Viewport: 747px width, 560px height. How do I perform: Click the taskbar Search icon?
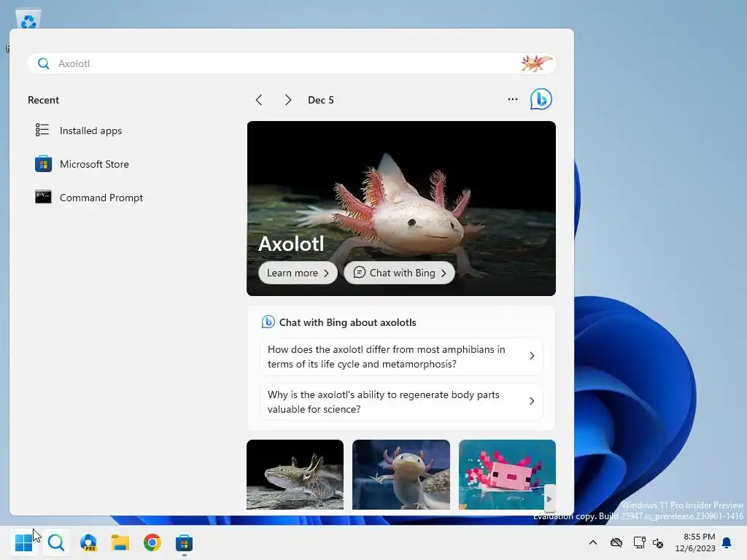point(56,542)
